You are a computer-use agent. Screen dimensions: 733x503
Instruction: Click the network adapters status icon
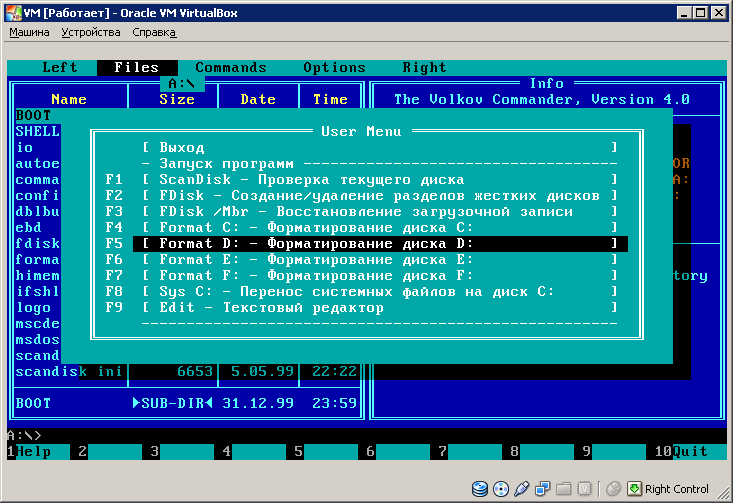click(542, 489)
